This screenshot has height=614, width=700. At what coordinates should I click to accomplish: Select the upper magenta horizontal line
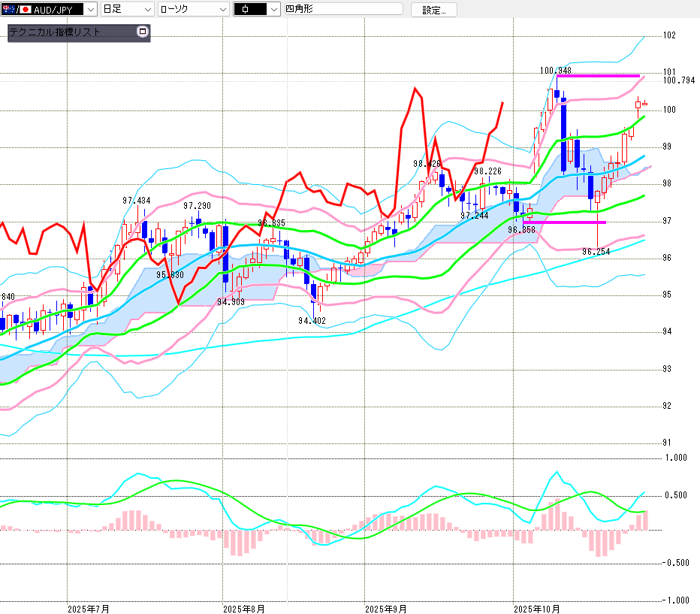click(598, 76)
